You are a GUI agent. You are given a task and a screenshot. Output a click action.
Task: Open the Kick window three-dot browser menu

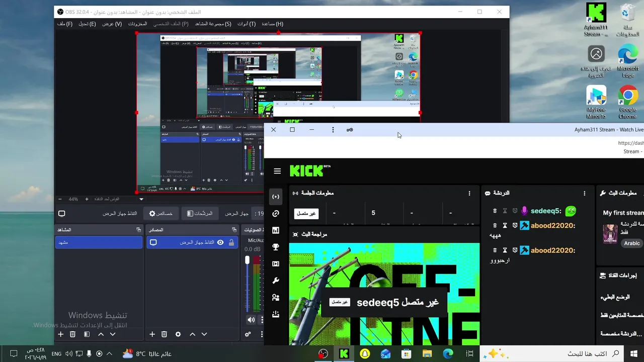pyautogui.click(x=333, y=130)
